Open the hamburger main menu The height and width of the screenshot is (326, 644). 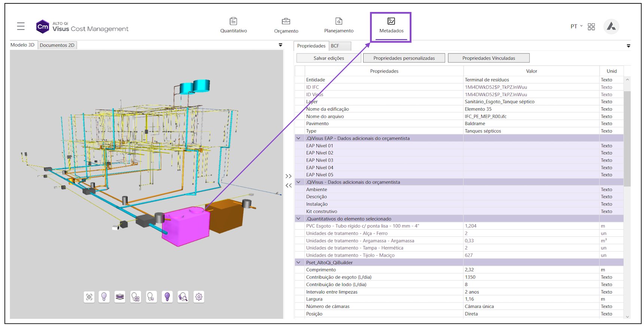21,26
